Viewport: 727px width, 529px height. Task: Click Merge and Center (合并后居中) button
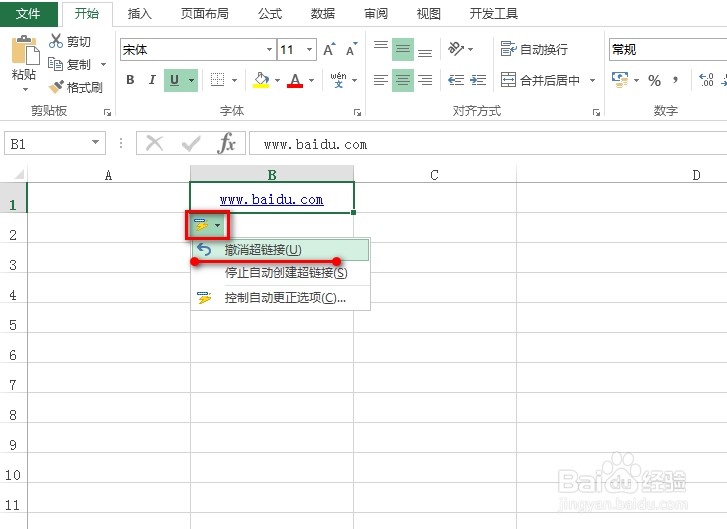tap(541, 80)
